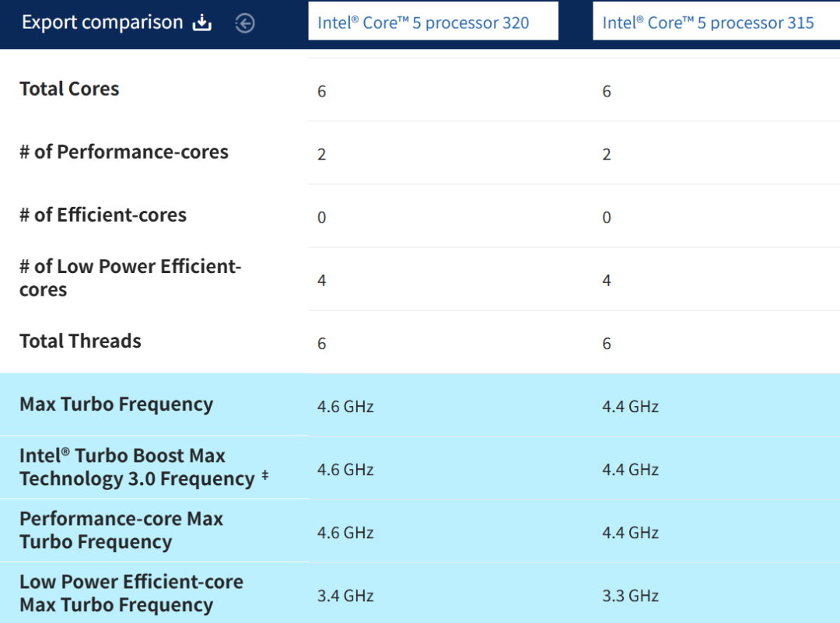Select the '# of Low Power Efficient-cores' label
The image size is (840, 623).
131,278
